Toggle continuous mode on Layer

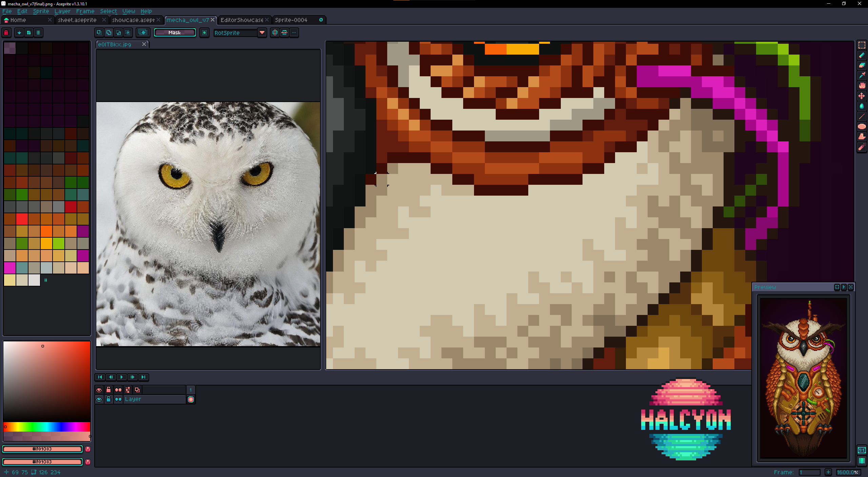(118, 399)
